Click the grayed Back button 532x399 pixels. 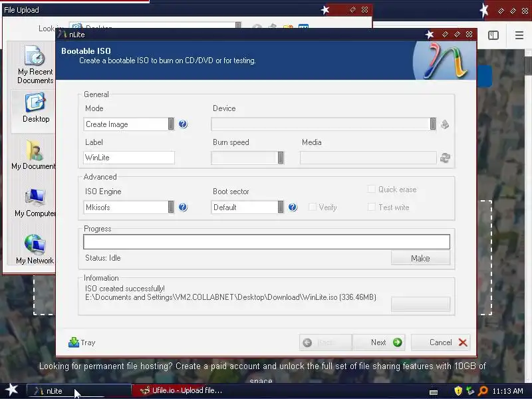pos(325,342)
